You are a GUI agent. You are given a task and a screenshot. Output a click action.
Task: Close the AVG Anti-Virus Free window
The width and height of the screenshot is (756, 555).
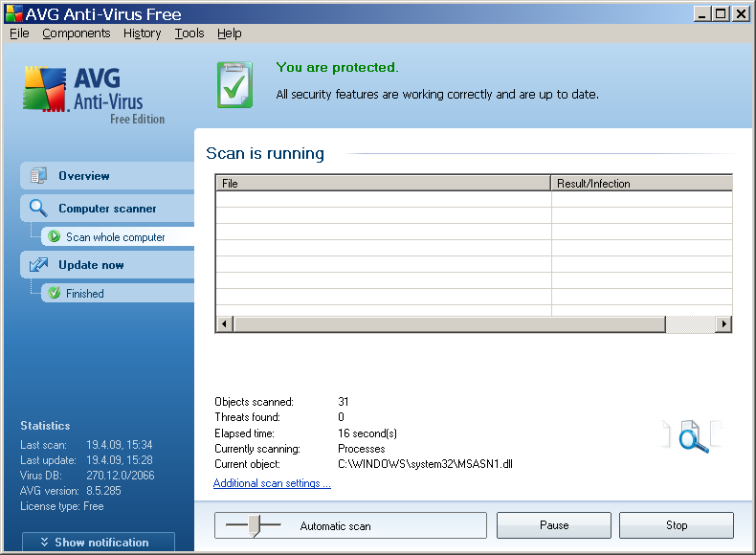(x=740, y=14)
